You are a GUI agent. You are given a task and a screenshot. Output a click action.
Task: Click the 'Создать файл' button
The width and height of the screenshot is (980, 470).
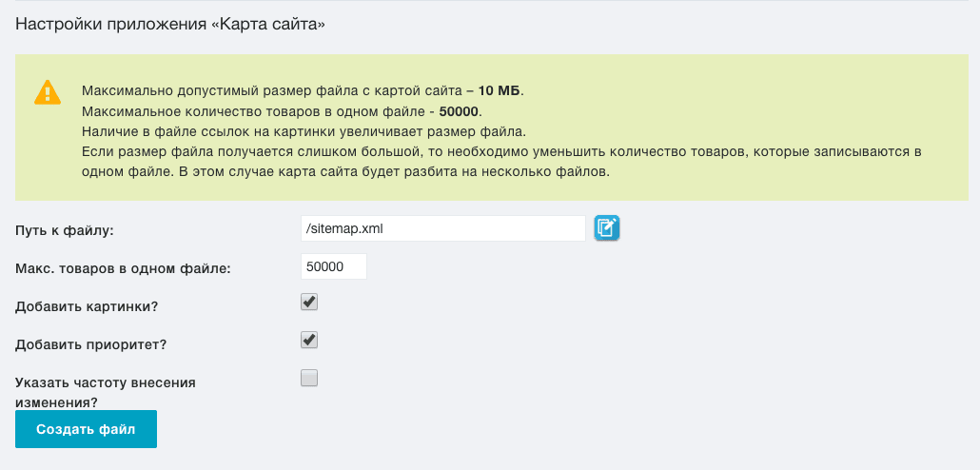point(86,429)
